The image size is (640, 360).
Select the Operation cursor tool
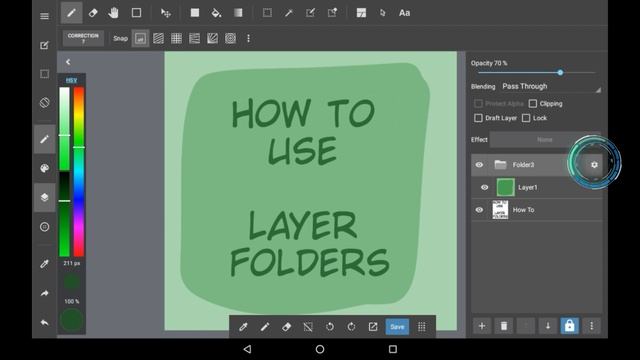382,13
